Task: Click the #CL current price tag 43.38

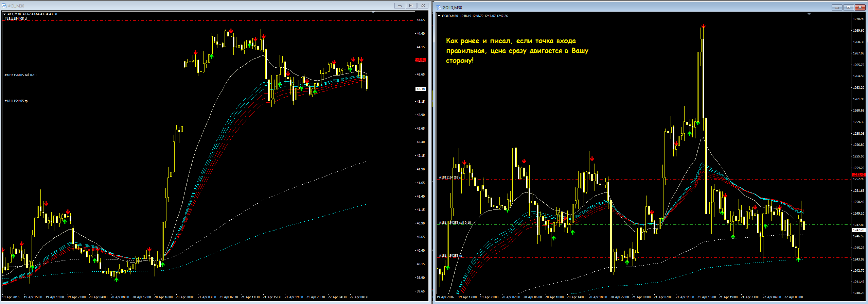Action: click(421, 89)
